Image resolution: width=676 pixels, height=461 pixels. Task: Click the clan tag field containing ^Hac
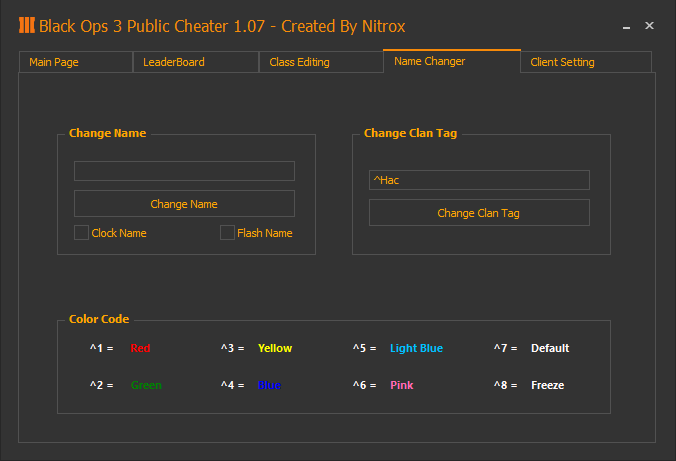(479, 180)
